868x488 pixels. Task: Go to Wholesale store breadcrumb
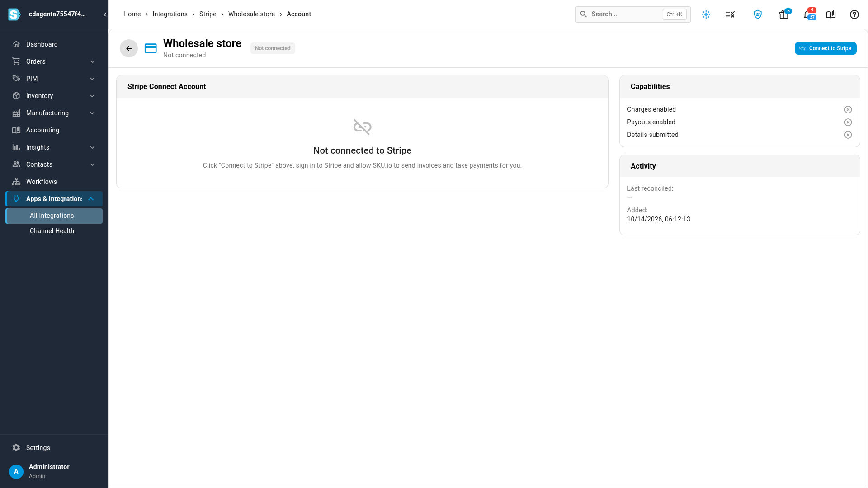[x=251, y=14]
